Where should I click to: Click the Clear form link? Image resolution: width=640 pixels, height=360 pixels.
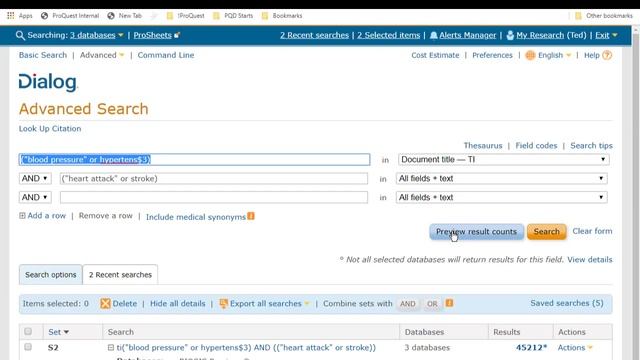point(592,231)
